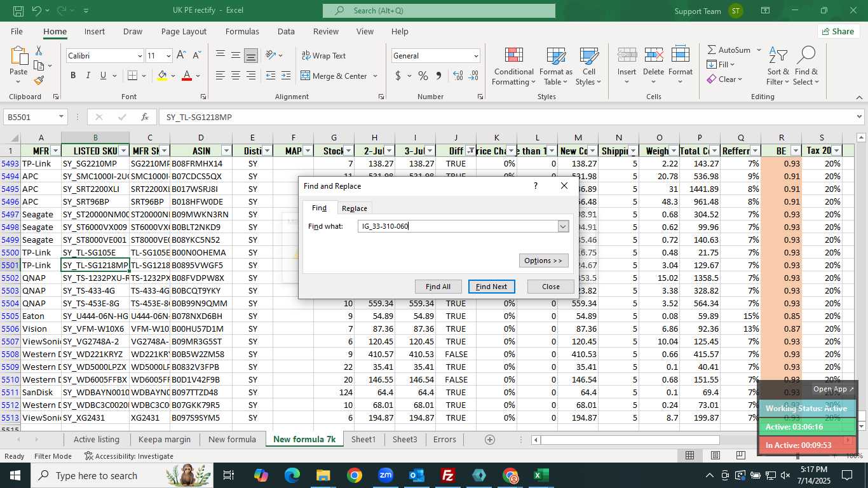Click the Align Left icon
Image resolution: width=868 pixels, height=488 pixels.
pyautogui.click(x=220, y=76)
